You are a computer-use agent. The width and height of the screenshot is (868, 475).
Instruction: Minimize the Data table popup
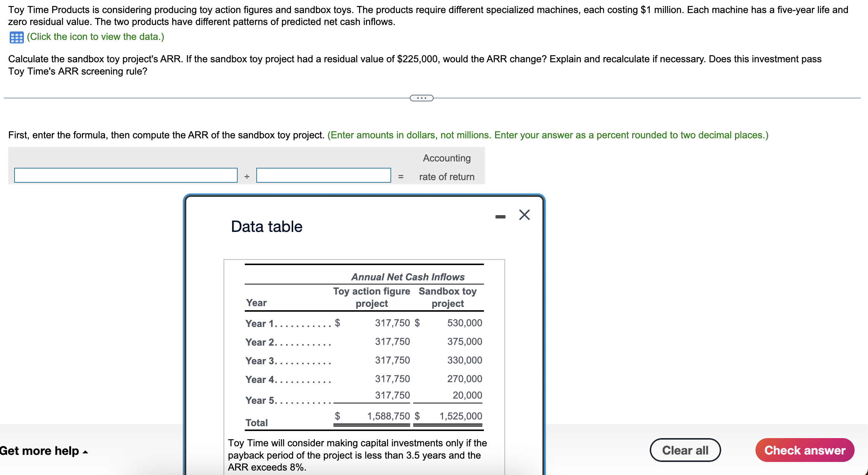[x=500, y=217]
